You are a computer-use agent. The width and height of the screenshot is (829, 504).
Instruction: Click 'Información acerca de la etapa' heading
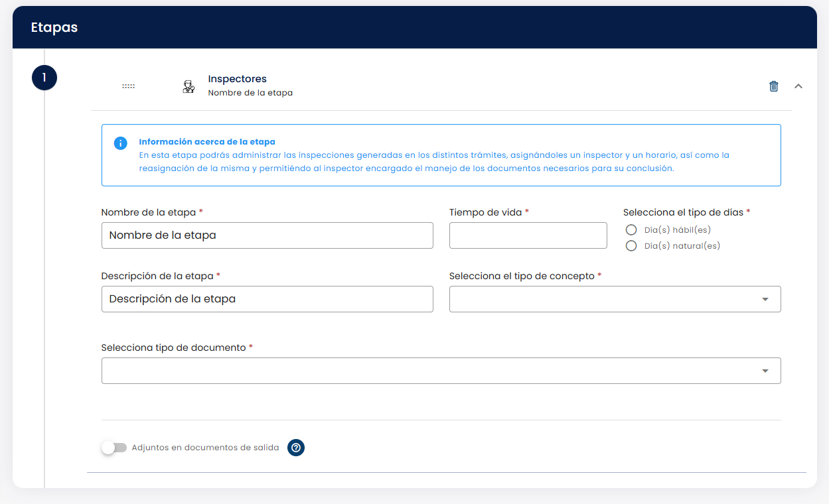coord(207,142)
